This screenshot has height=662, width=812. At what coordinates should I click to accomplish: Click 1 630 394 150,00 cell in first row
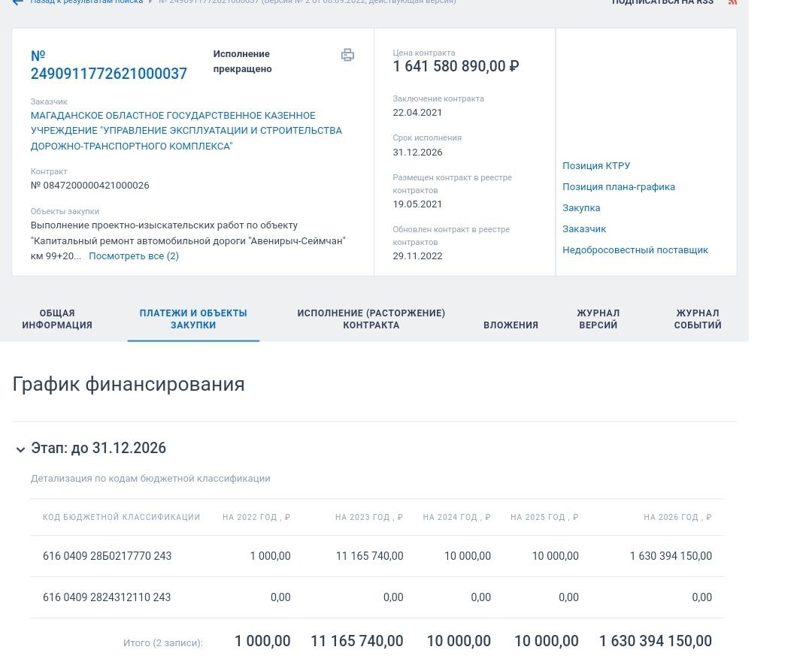tap(671, 556)
